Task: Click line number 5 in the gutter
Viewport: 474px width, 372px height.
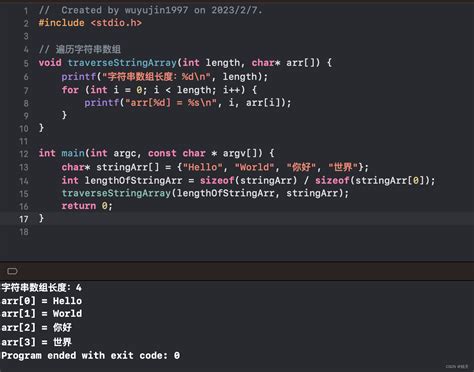Action: tap(26, 63)
